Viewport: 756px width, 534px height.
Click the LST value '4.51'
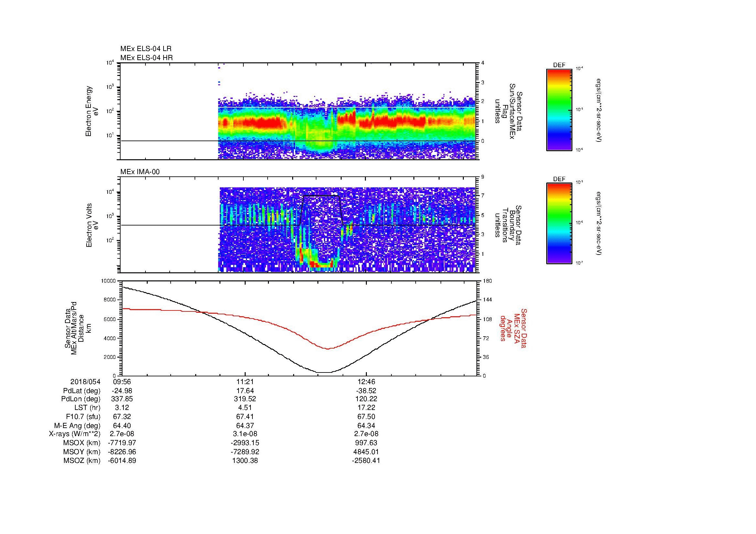245,408
